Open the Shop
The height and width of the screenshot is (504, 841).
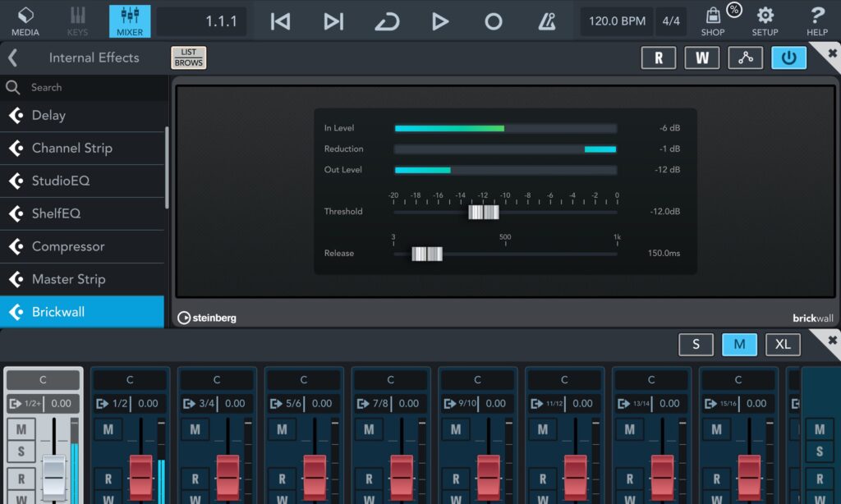click(x=713, y=20)
